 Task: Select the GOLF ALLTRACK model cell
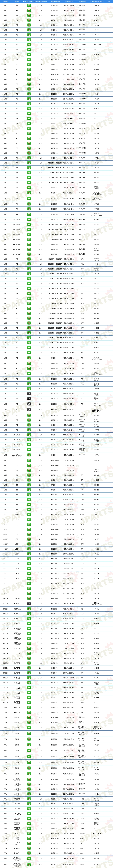(x=17, y=779)
